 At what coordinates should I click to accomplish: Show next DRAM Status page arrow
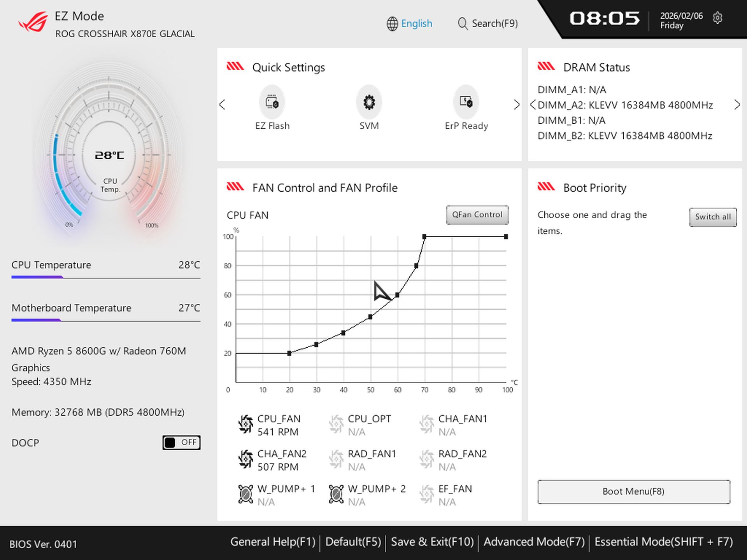click(736, 105)
